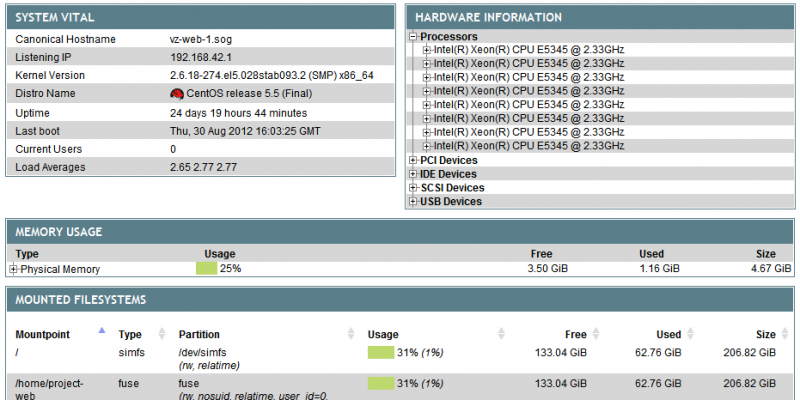Click the /home/project-web usage bar

coord(381,383)
